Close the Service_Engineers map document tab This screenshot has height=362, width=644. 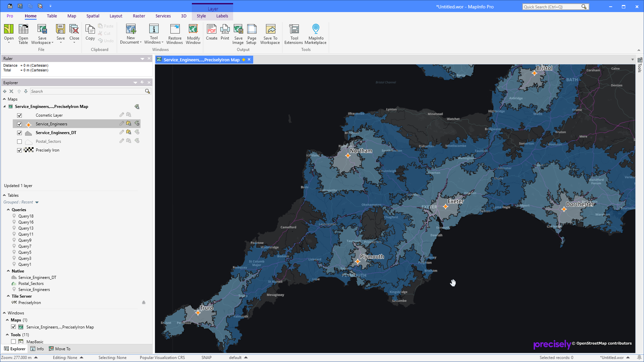(x=249, y=60)
